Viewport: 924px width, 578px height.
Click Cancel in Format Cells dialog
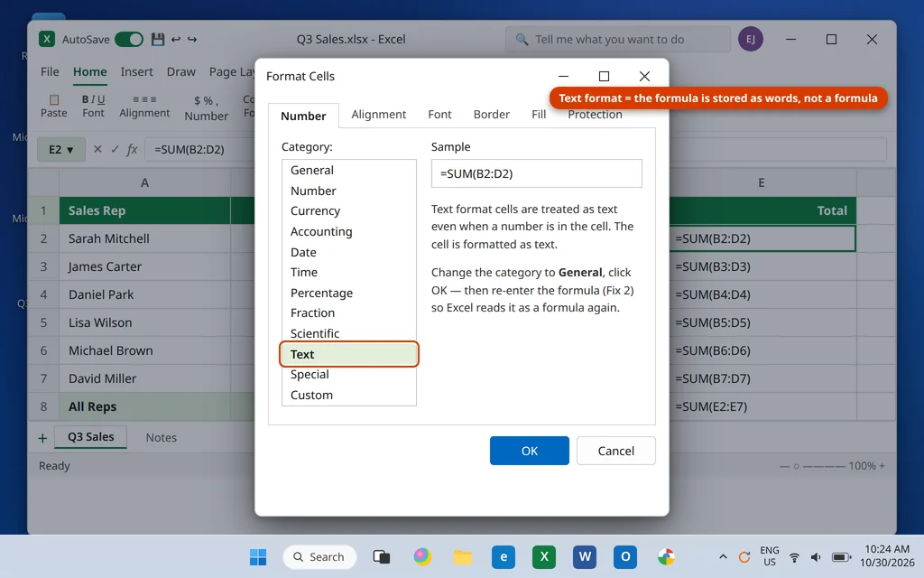pyautogui.click(x=615, y=451)
